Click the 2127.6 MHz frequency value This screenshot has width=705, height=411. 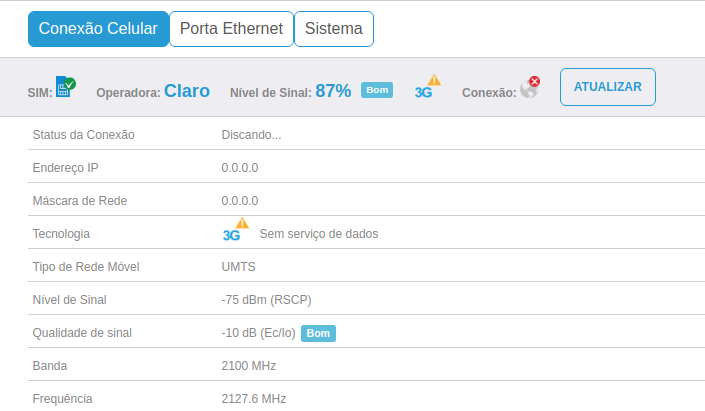point(254,399)
